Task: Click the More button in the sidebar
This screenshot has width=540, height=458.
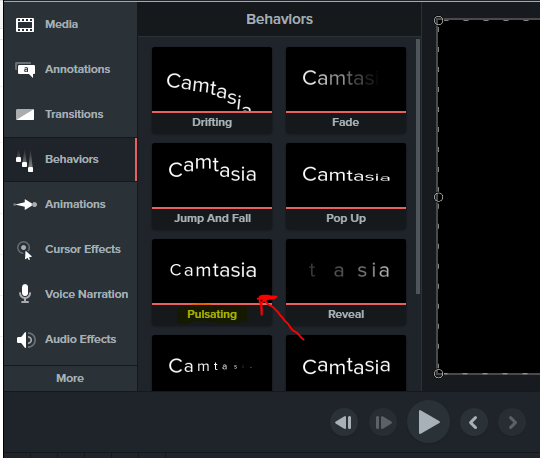Action: tap(70, 378)
